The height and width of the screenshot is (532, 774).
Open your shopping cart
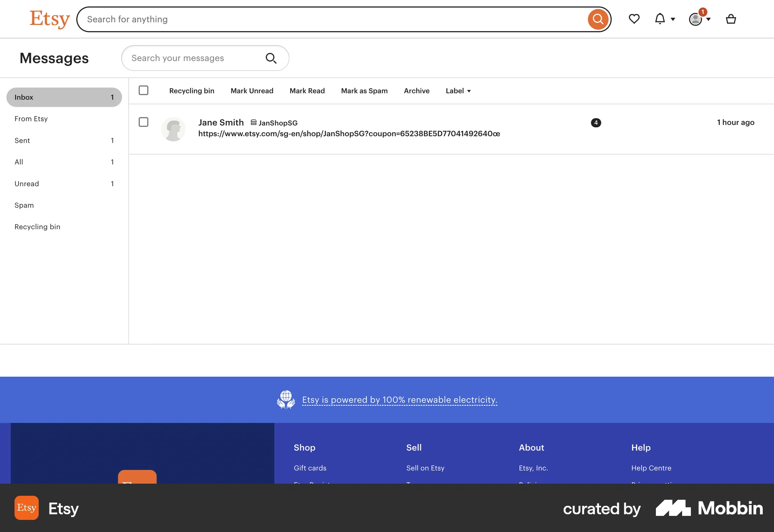click(x=731, y=19)
